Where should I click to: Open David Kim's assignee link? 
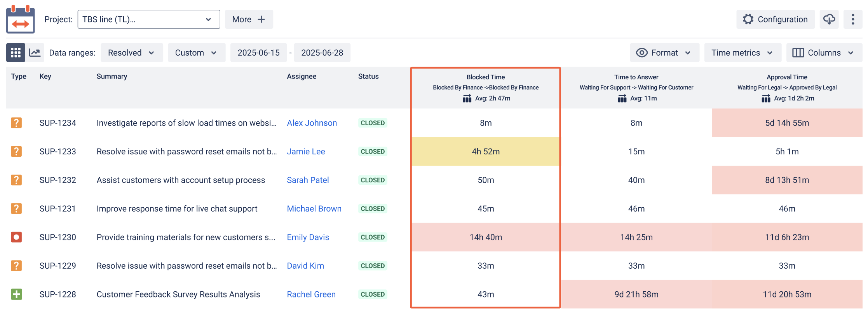click(305, 266)
